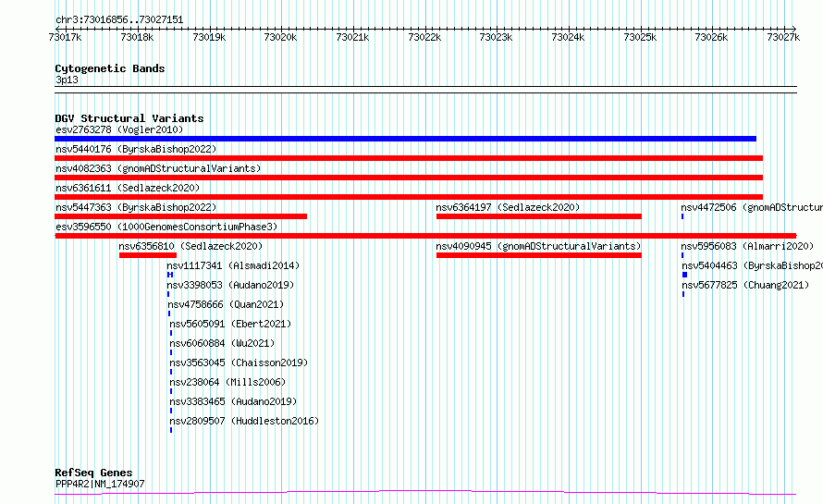Click the red nsv6356810 variant bar
The image size is (823, 504).
tap(147, 255)
